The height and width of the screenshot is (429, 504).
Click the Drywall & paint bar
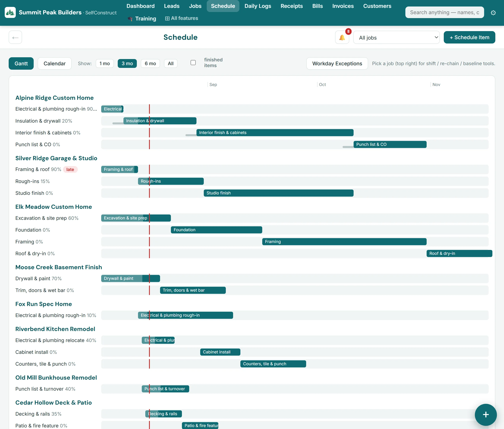coord(130,278)
